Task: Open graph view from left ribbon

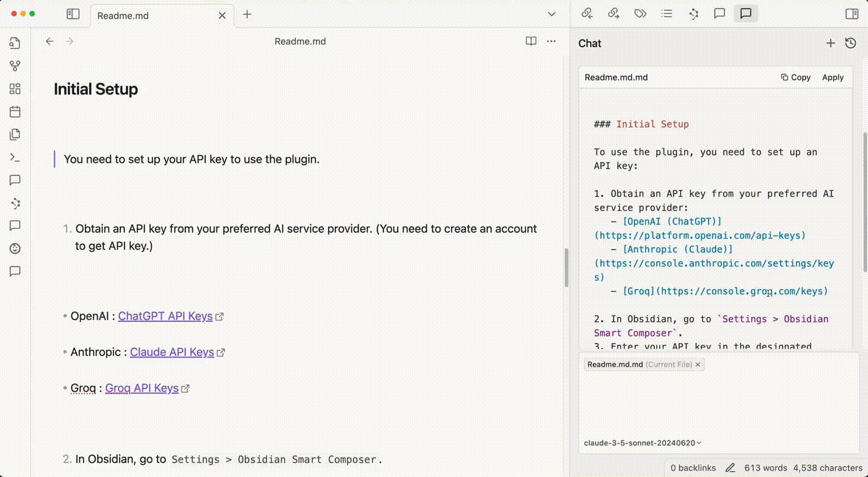Action: point(15,66)
